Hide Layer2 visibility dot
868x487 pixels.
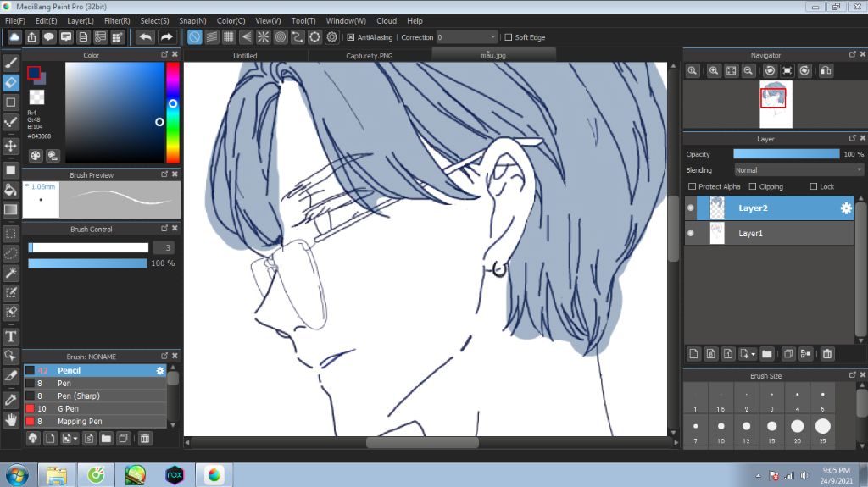(x=690, y=208)
